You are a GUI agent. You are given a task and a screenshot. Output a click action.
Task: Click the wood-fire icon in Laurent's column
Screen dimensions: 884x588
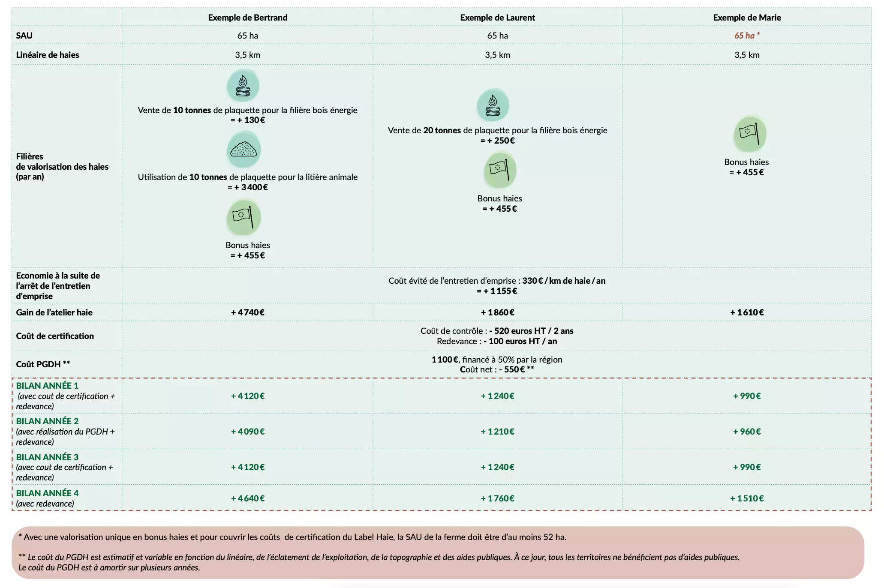[x=493, y=106]
